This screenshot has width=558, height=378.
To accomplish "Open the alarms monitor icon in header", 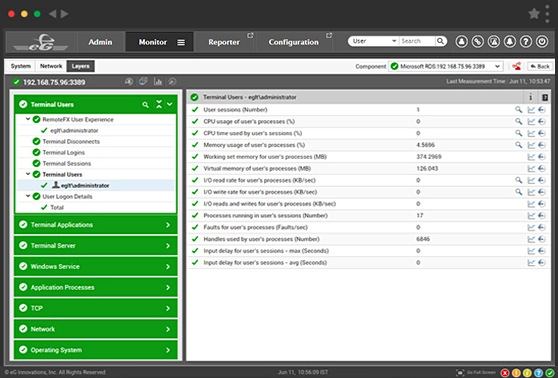I will tap(494, 42).
